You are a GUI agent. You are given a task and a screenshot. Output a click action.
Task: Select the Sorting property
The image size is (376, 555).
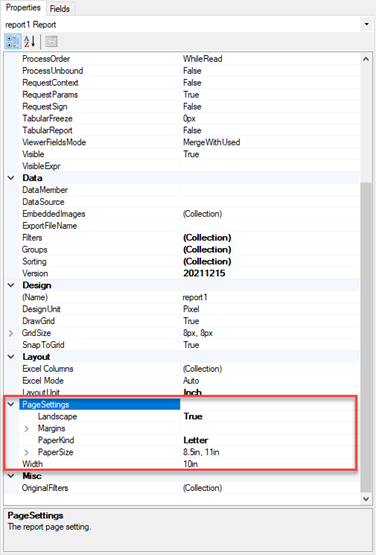pos(34,261)
